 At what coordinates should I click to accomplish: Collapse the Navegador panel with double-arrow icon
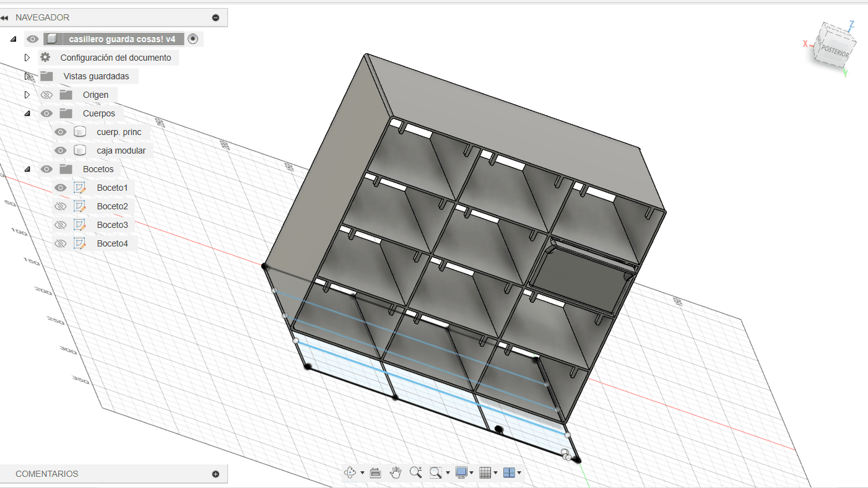5,17
